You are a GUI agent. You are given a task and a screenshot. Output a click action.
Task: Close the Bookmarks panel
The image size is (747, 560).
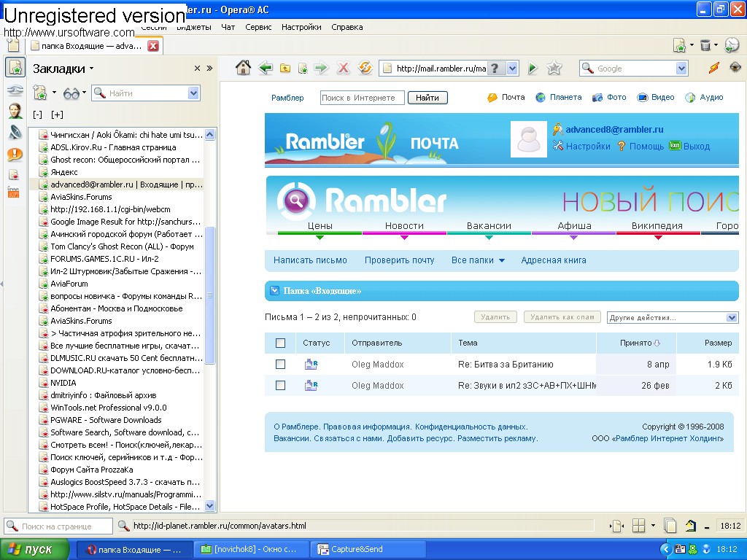point(197,69)
